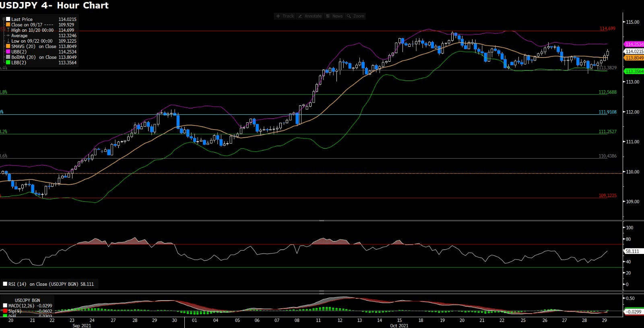Screen dimensions: 644x328
Task: Activate the Zoom magnifier tool
Action: click(356, 16)
